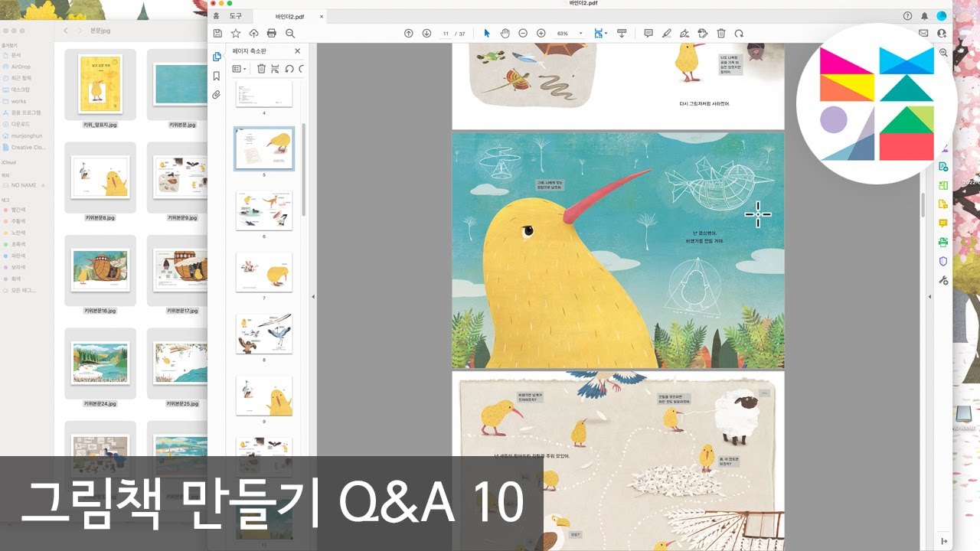The height and width of the screenshot is (551, 980).
Task: Select page 5 thumbnail
Action: pos(264,148)
